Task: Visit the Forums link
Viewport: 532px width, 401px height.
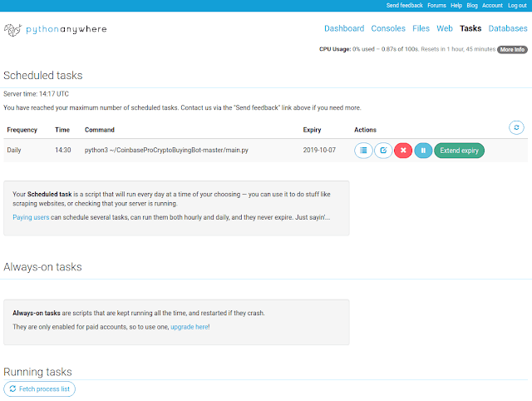Action: pyautogui.click(x=436, y=6)
